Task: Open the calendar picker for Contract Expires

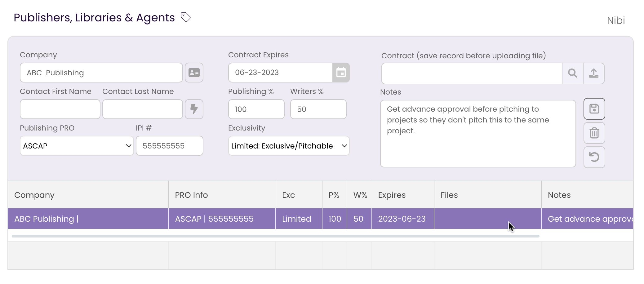Action: point(341,73)
